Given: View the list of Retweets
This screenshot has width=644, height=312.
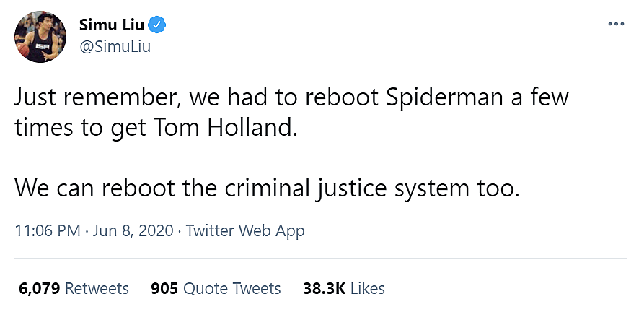Looking at the screenshot, I should 97,288.
